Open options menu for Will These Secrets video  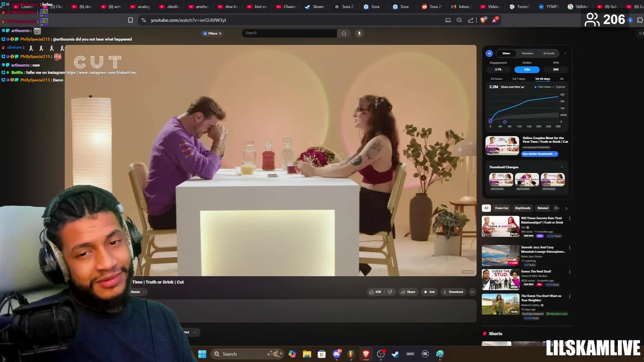(570, 219)
